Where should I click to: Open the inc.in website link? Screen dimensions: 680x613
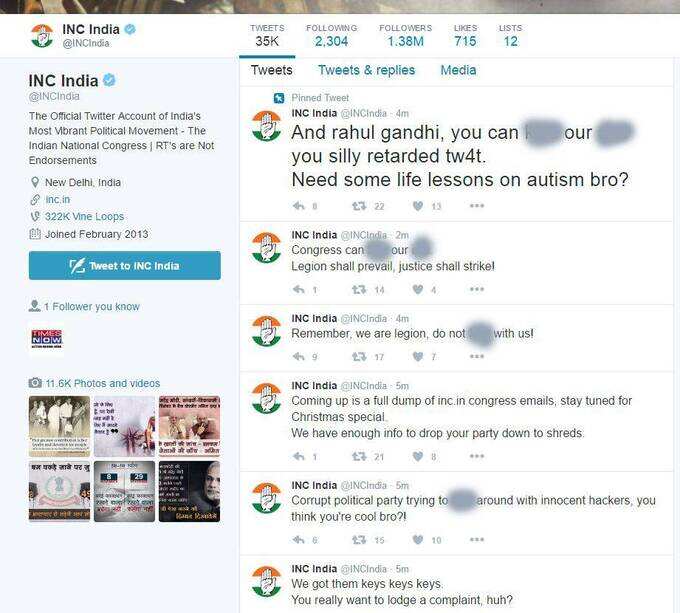click(58, 199)
